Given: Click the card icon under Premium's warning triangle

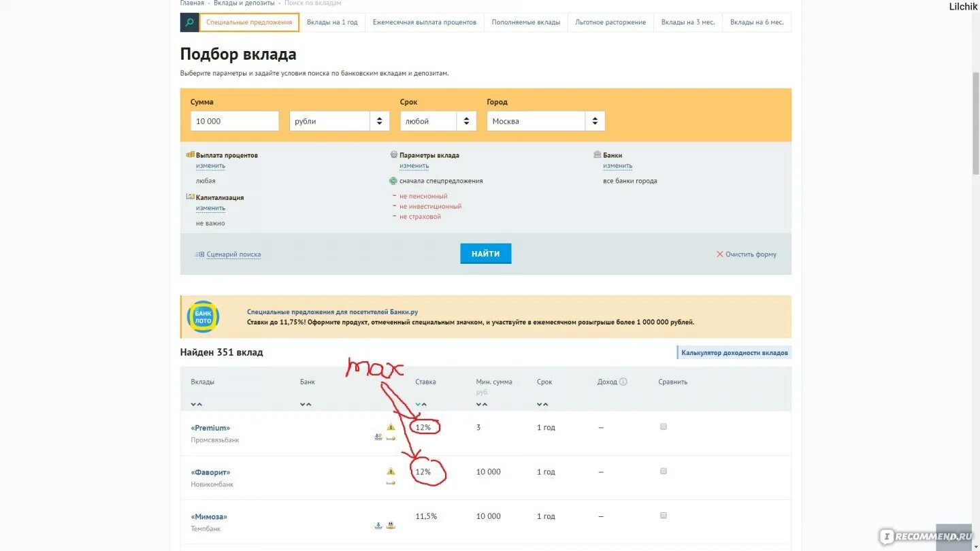Looking at the screenshot, I should coord(391,438).
